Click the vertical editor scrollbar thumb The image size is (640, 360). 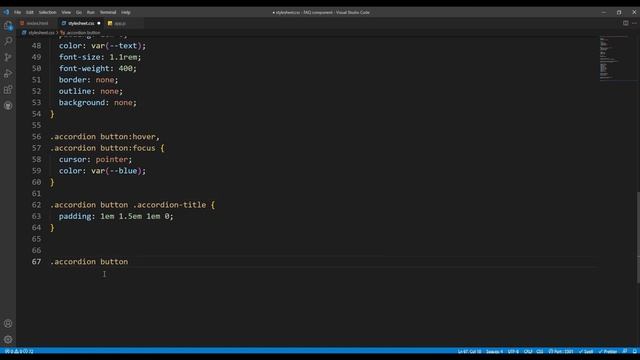pyautogui.click(x=638, y=237)
